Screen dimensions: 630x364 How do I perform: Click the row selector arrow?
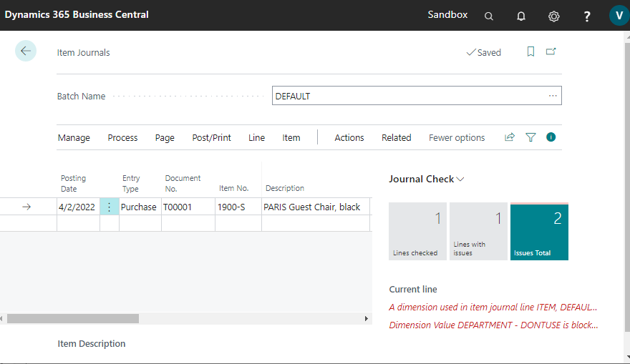(26, 207)
